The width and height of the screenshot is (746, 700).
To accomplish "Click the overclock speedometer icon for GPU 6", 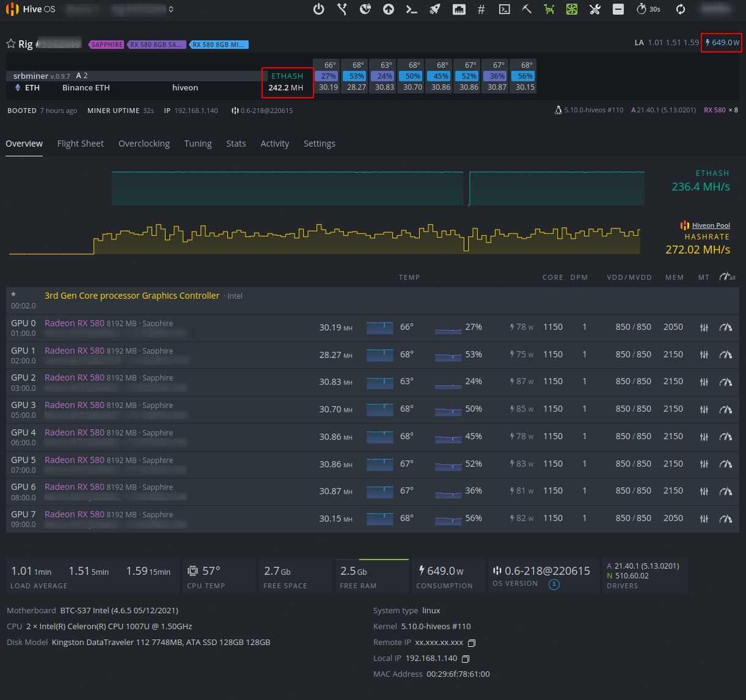I will [726, 491].
